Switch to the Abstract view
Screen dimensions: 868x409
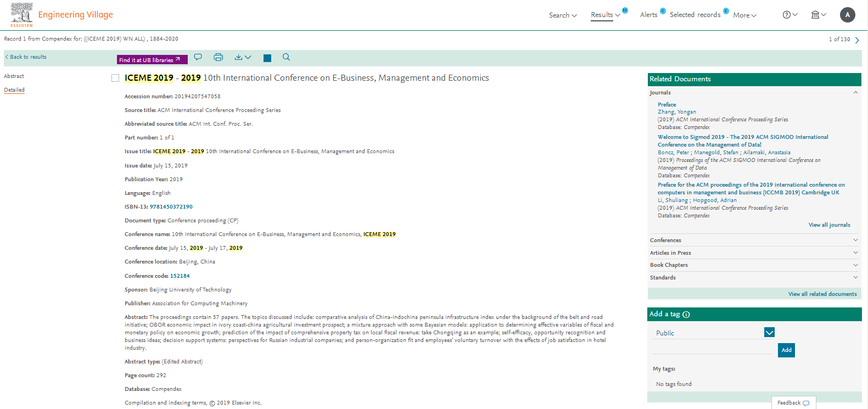[x=14, y=76]
